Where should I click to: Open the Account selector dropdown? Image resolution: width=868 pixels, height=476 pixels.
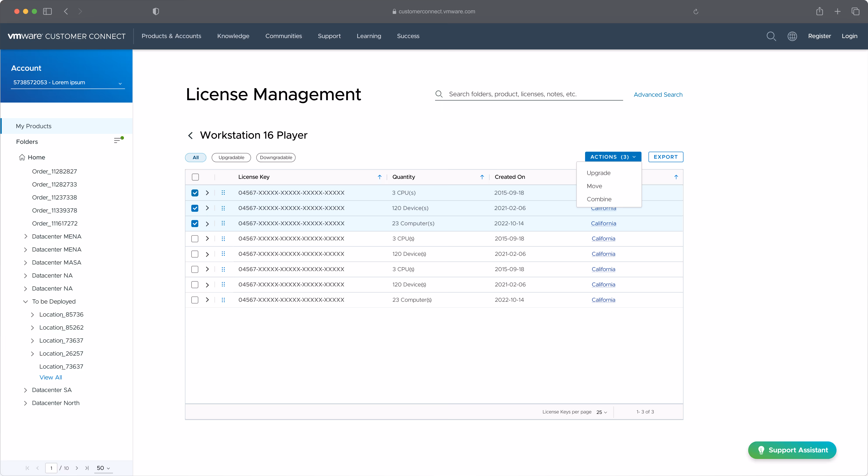click(x=67, y=83)
